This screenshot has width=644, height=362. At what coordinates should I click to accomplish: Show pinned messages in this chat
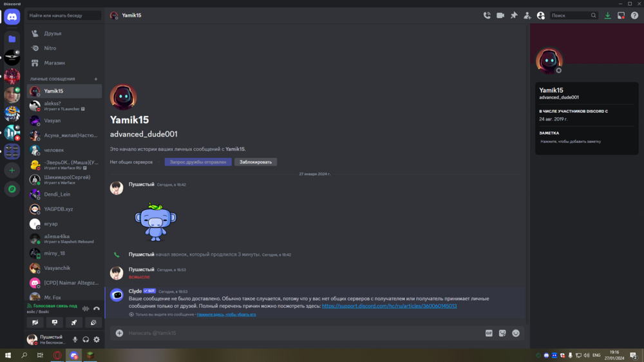pos(514,15)
